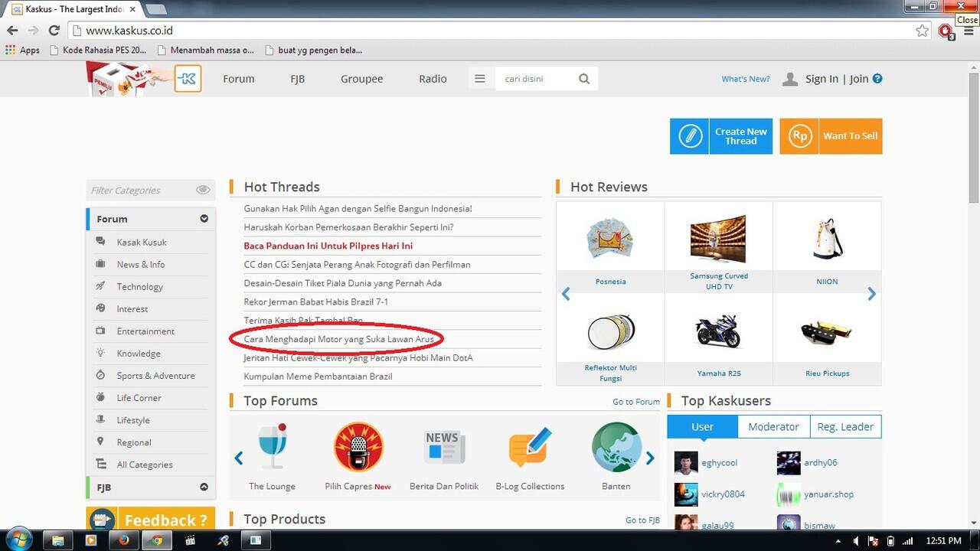Open thread Kumpulan Meme Pembantaian Brazil

(318, 377)
